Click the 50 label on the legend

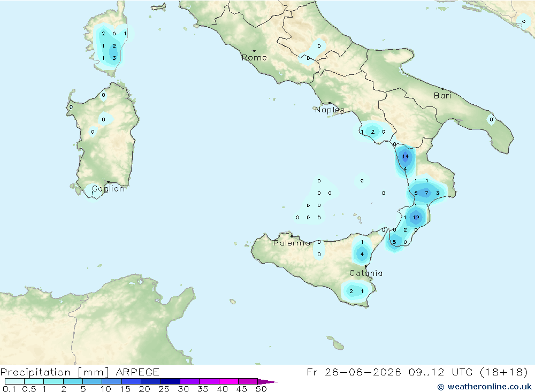[x=262, y=389]
